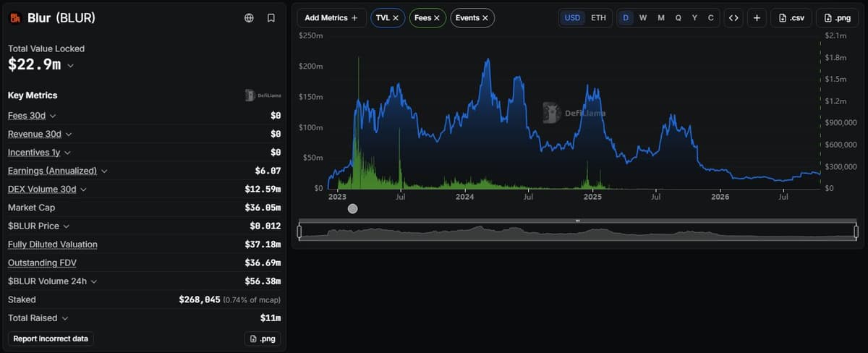Switch chart denomination to USD
The image size is (868, 353).
click(572, 17)
